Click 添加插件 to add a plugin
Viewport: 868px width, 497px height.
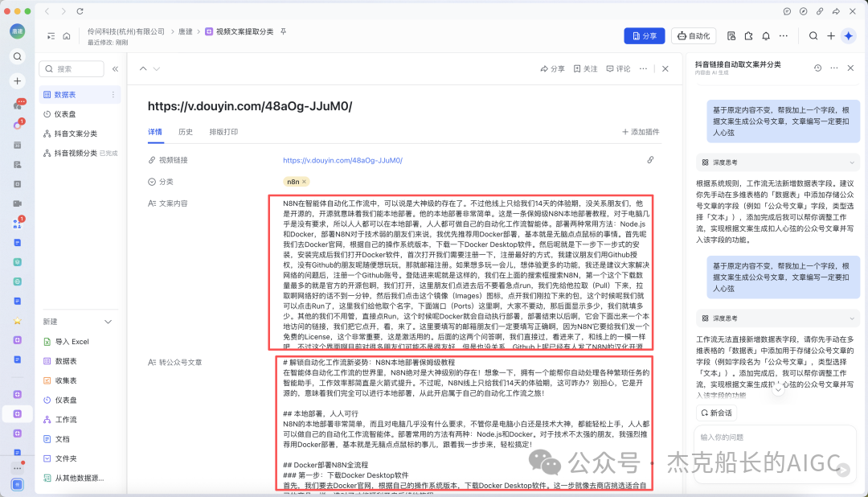[x=641, y=132]
